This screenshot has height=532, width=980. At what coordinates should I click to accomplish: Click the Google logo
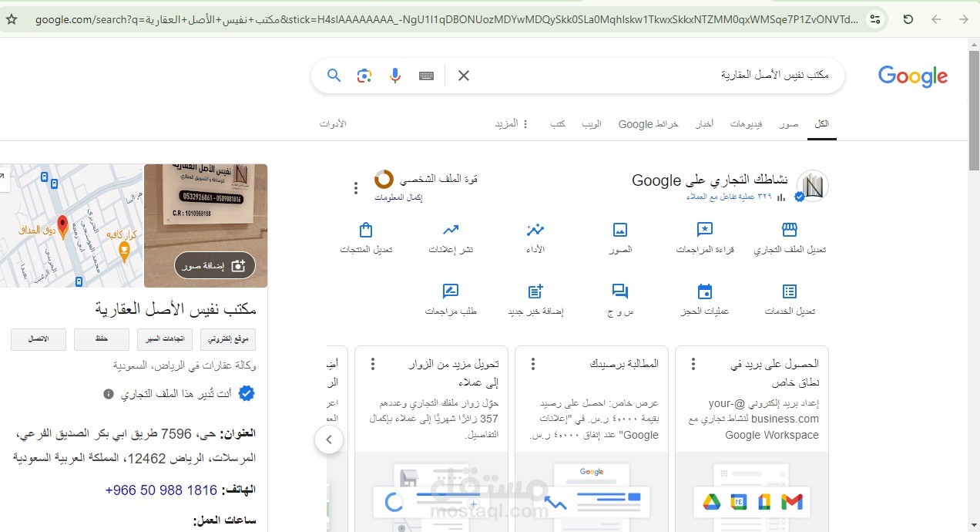coord(912,76)
